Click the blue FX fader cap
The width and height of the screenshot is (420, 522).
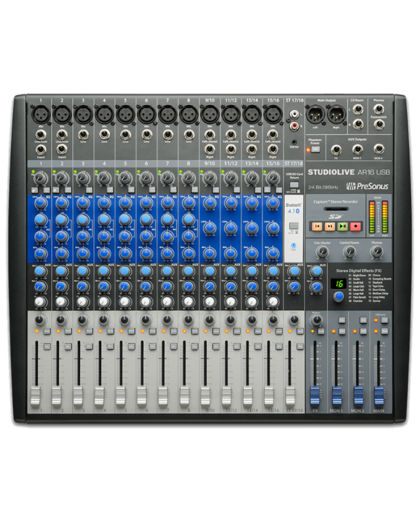point(315,396)
